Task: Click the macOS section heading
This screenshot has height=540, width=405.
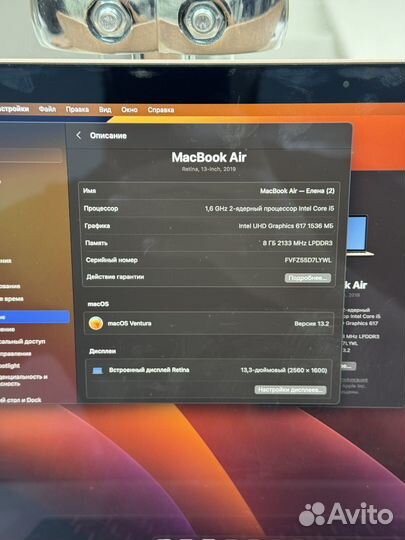Action: tap(98, 304)
